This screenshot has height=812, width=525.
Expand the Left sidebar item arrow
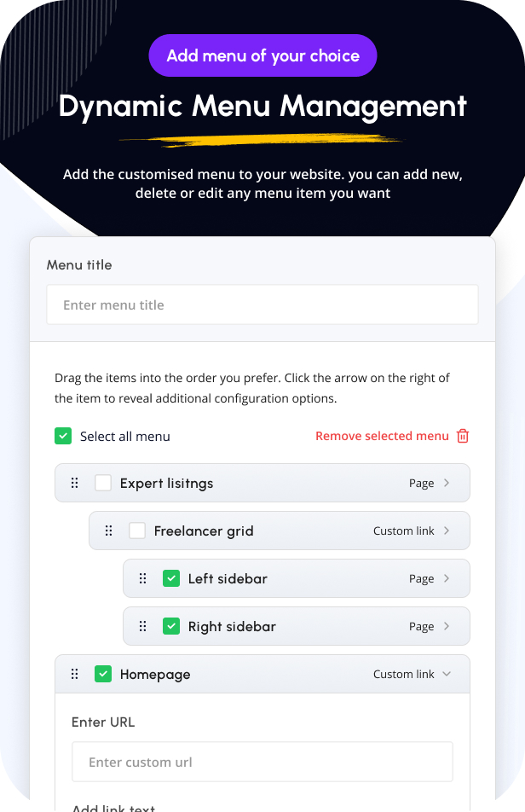click(447, 578)
